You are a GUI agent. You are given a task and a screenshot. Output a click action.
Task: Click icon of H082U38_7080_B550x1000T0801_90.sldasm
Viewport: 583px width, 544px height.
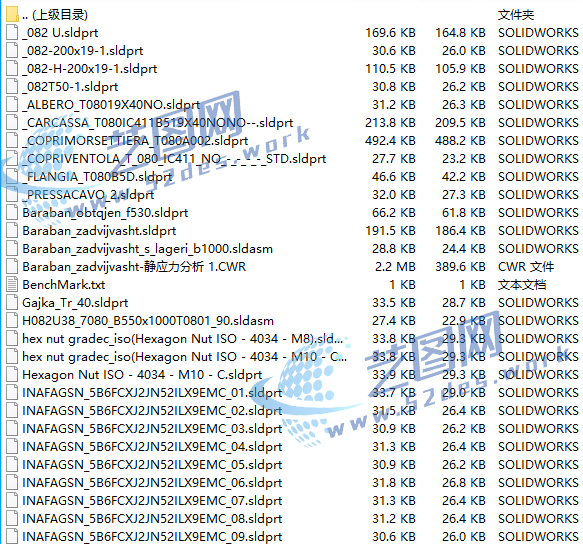pyautogui.click(x=12, y=321)
